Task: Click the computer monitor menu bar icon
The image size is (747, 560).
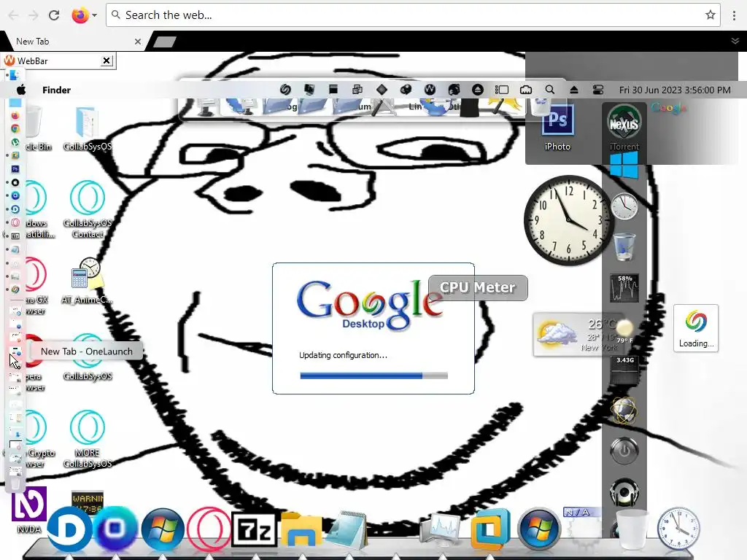Action: click(x=309, y=90)
